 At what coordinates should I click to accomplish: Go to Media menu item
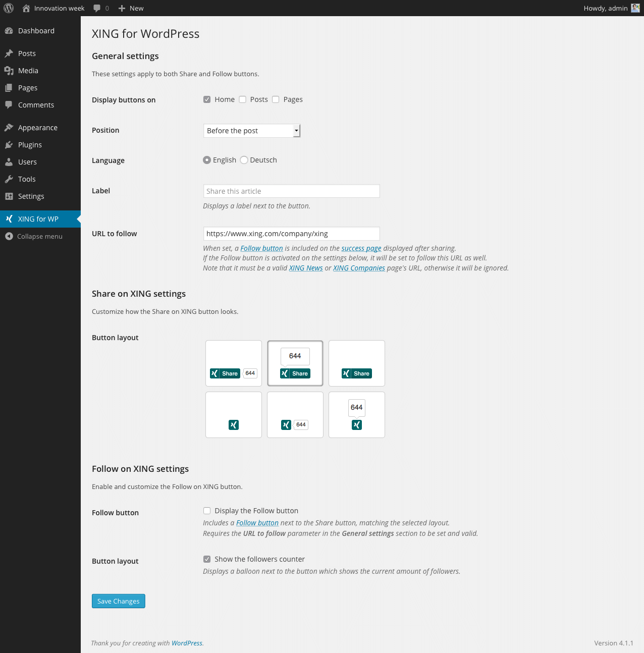click(40, 71)
